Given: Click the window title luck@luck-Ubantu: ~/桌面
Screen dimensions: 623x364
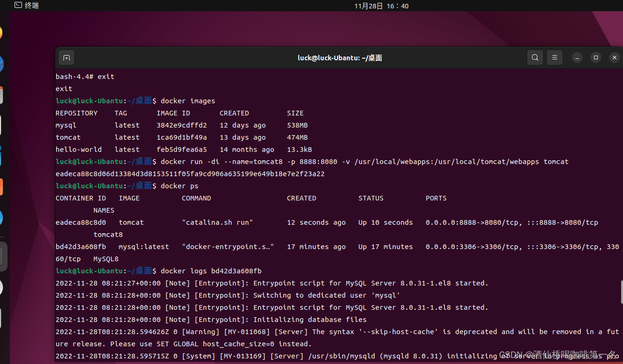Looking at the screenshot, I should click(x=340, y=58).
